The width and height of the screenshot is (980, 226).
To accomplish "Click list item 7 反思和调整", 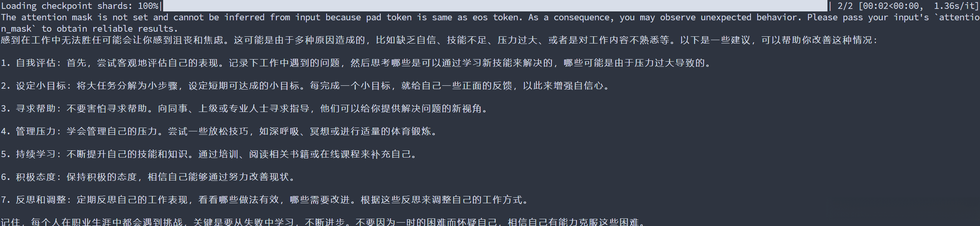I will coord(265,200).
